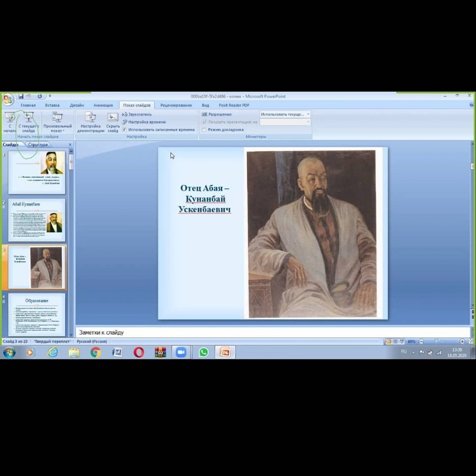Click 'Настройка времени' button
The image size is (476, 476).
coord(144,122)
